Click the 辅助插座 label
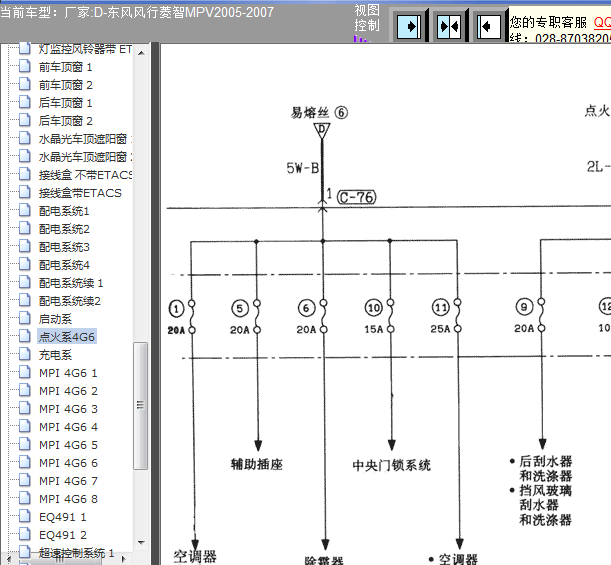Screen dimensions: 611x565 (x=257, y=464)
